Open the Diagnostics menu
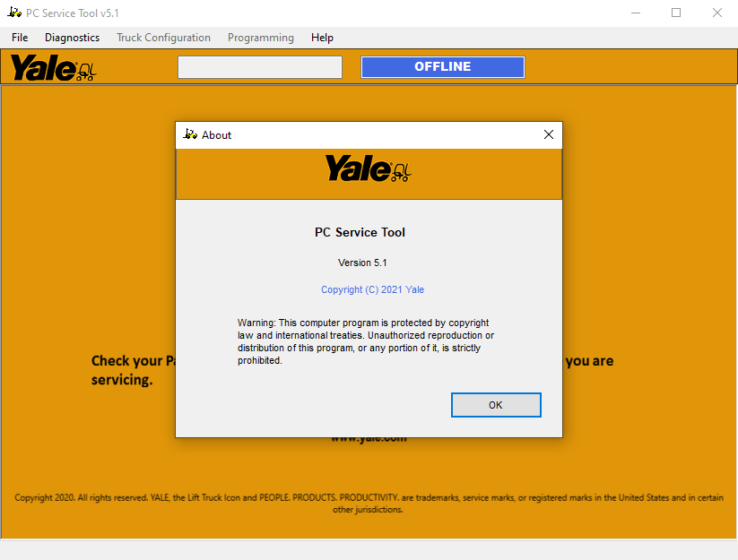This screenshot has height=560, width=738. tap(72, 38)
